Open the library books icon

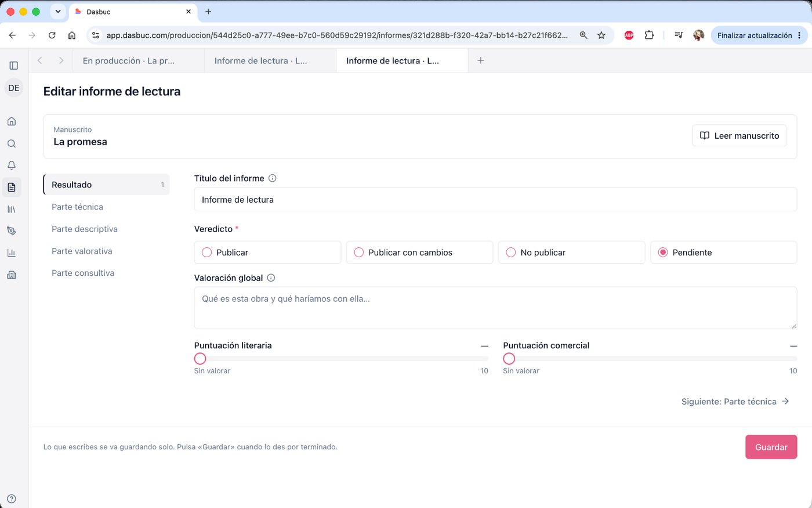12,209
